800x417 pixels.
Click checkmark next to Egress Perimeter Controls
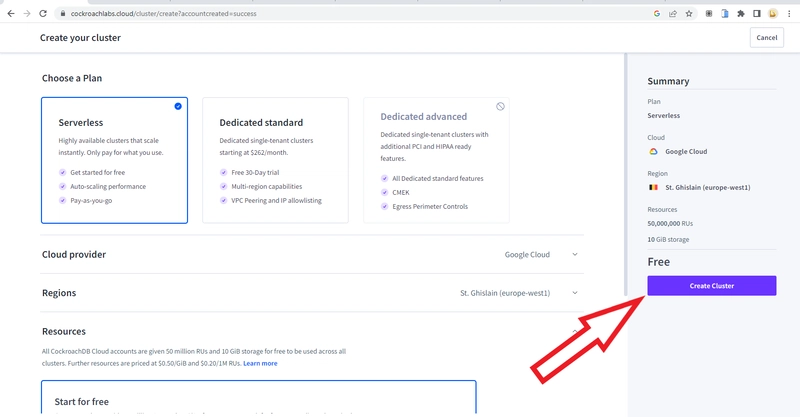pyautogui.click(x=385, y=206)
